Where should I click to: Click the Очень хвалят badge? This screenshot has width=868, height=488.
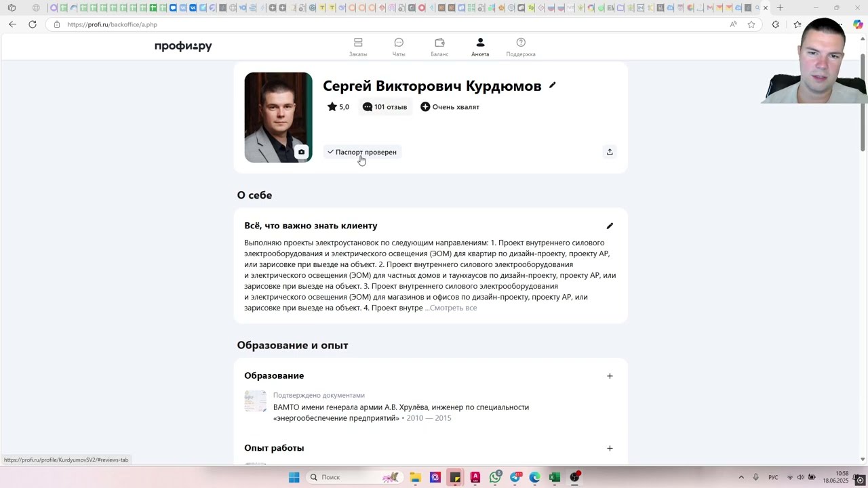click(x=450, y=107)
